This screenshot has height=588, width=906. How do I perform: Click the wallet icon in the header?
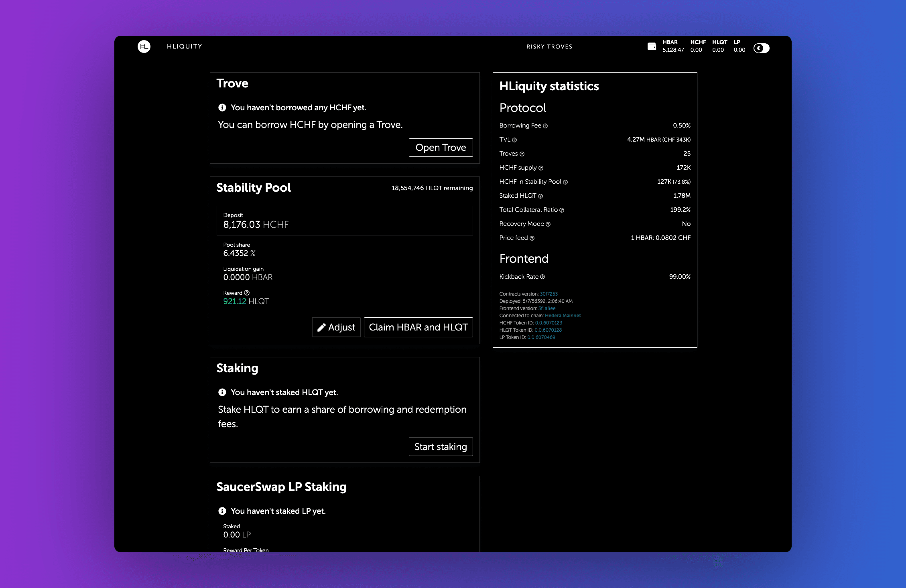652,47
